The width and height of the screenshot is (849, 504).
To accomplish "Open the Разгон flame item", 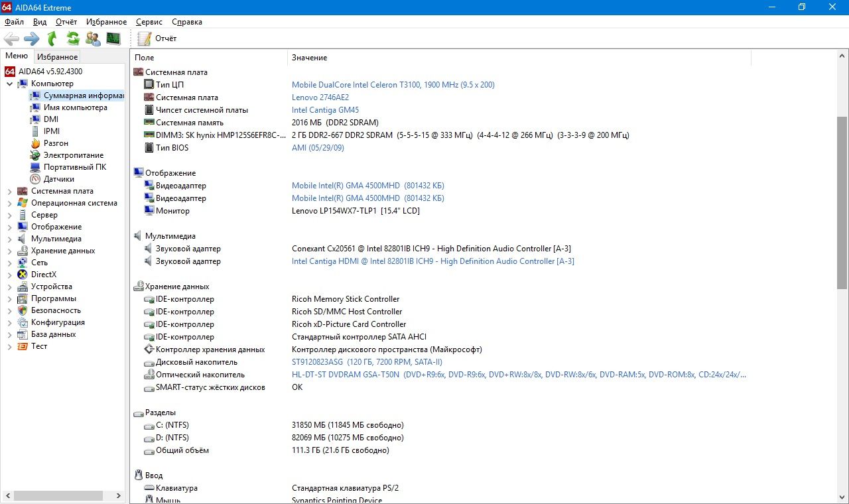I will (x=56, y=143).
